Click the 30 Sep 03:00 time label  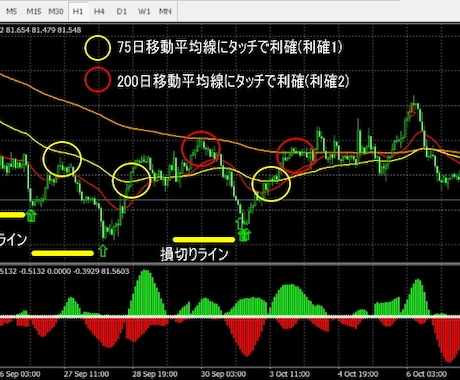(x=223, y=374)
